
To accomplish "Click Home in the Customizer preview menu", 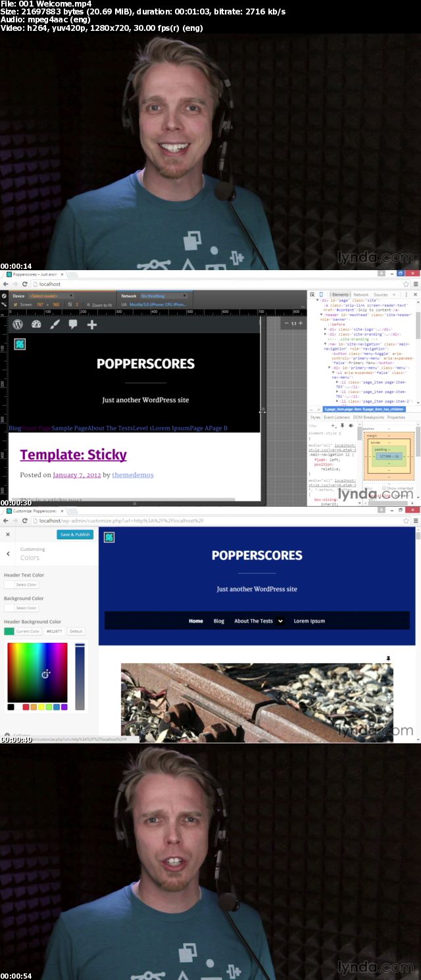I will point(196,621).
